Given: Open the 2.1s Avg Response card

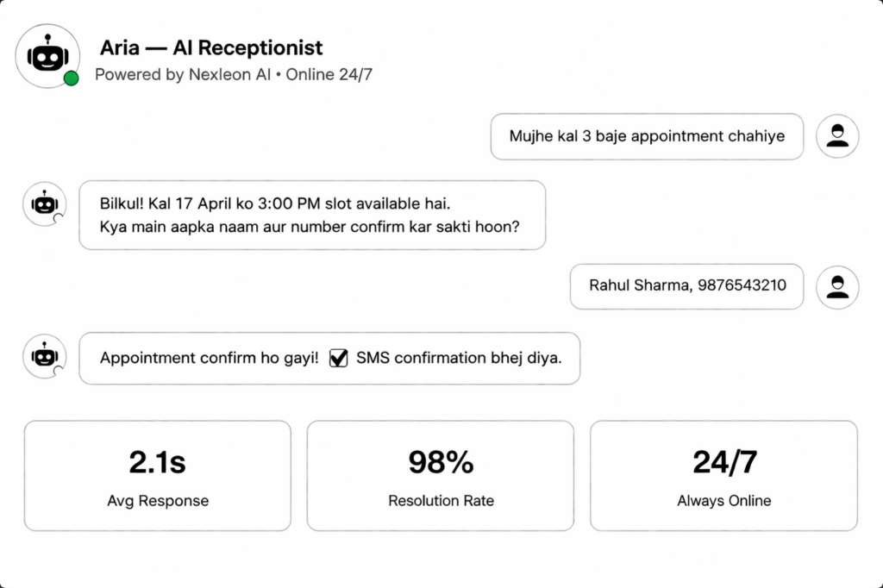Looking at the screenshot, I should pos(158,475).
